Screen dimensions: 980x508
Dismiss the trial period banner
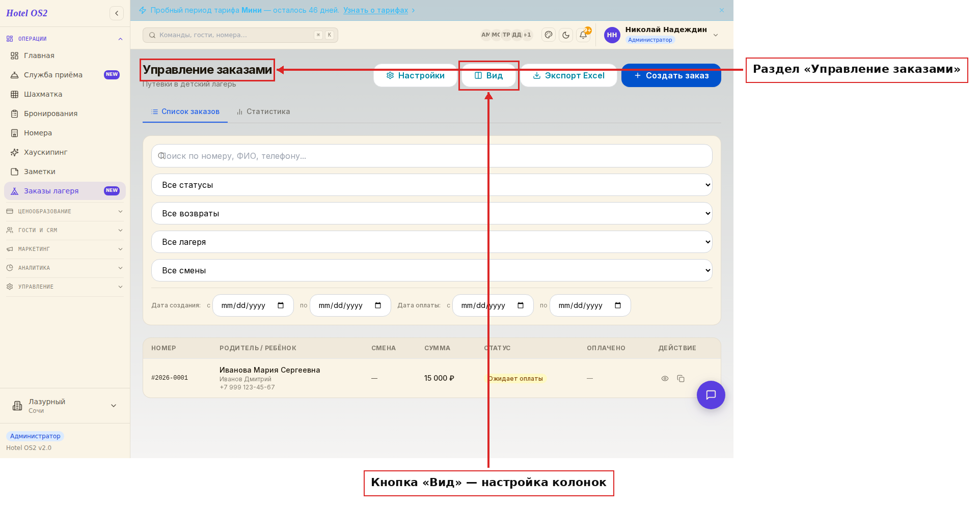(721, 10)
